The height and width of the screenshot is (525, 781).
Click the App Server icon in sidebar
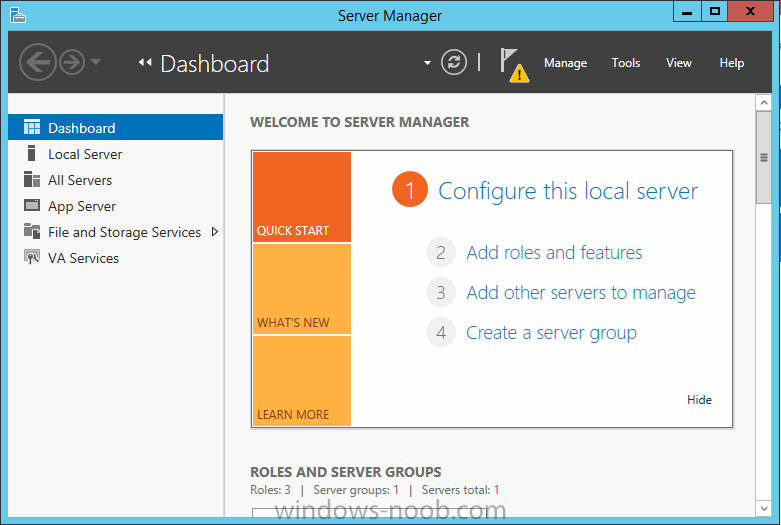click(x=32, y=205)
